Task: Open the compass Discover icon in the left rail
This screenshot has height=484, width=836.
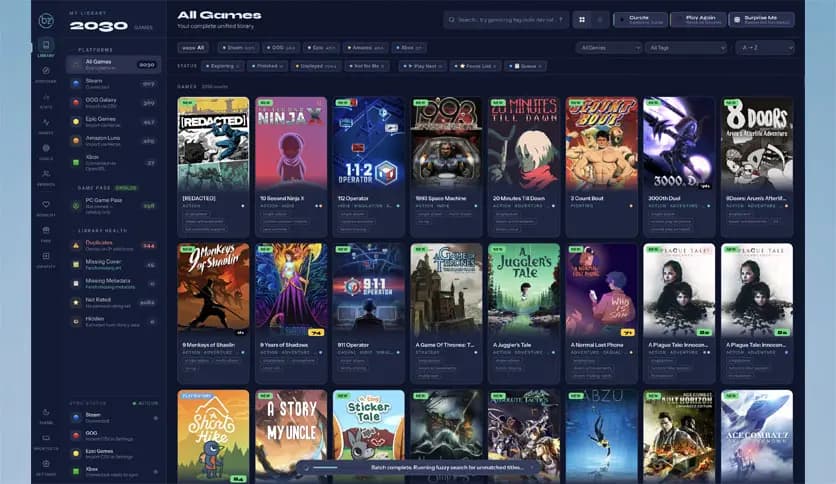Action: (x=46, y=71)
